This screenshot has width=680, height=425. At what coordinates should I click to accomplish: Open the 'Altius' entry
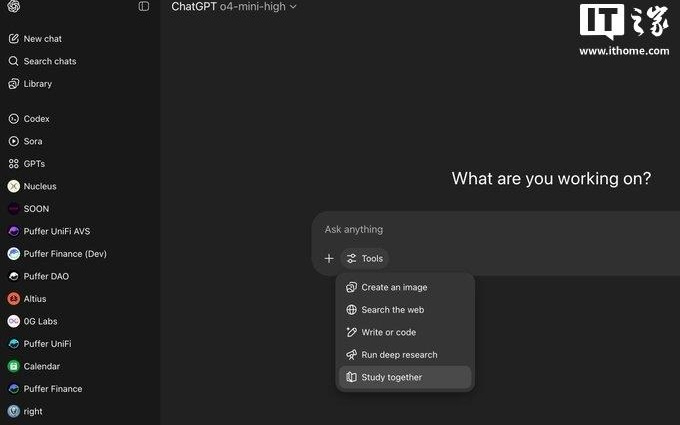(35, 299)
